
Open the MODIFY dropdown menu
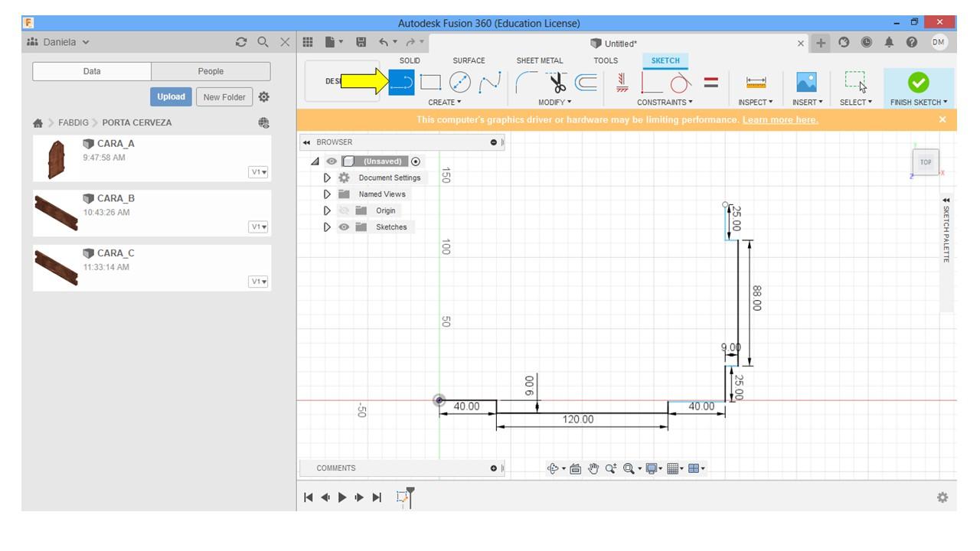554,103
